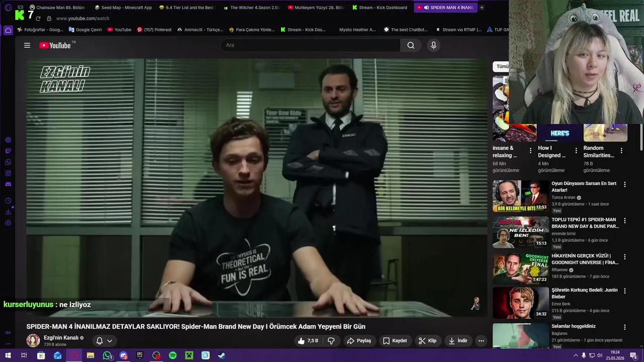Open options menu for How I Designed short
Viewport: 644px width, 362px height.
click(x=576, y=150)
